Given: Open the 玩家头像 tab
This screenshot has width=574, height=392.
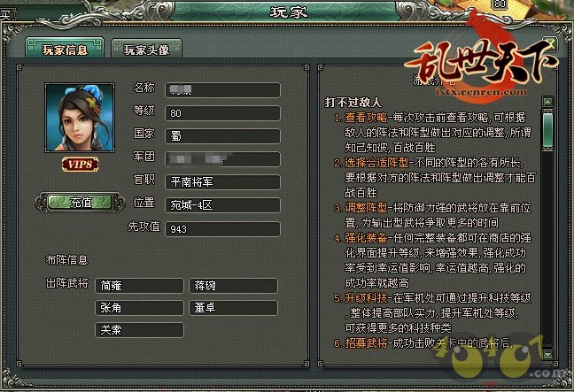Looking at the screenshot, I should tap(146, 49).
